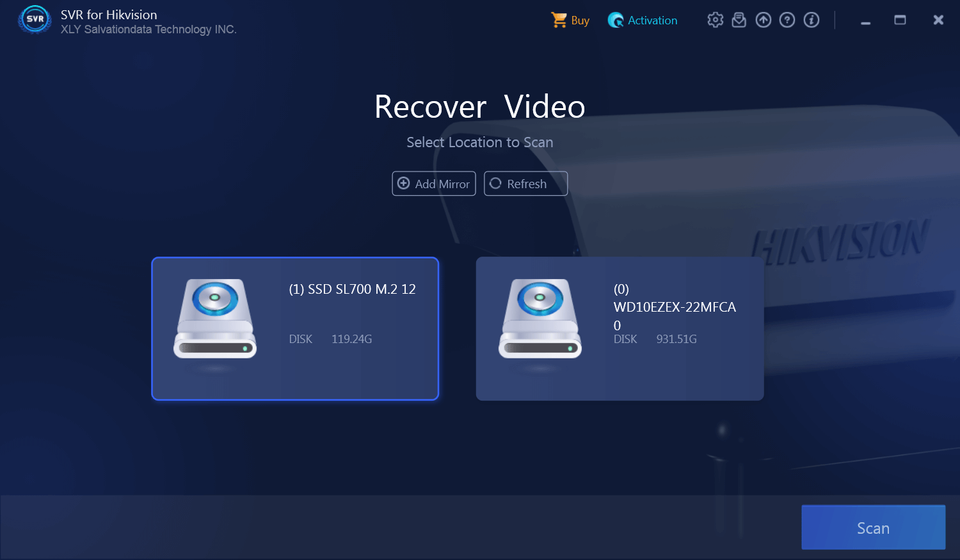
Task: Click the Buy shopping cart link
Action: (570, 20)
